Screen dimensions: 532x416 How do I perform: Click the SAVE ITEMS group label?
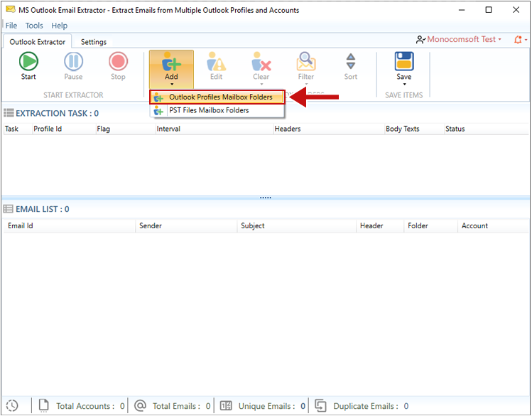(403, 95)
